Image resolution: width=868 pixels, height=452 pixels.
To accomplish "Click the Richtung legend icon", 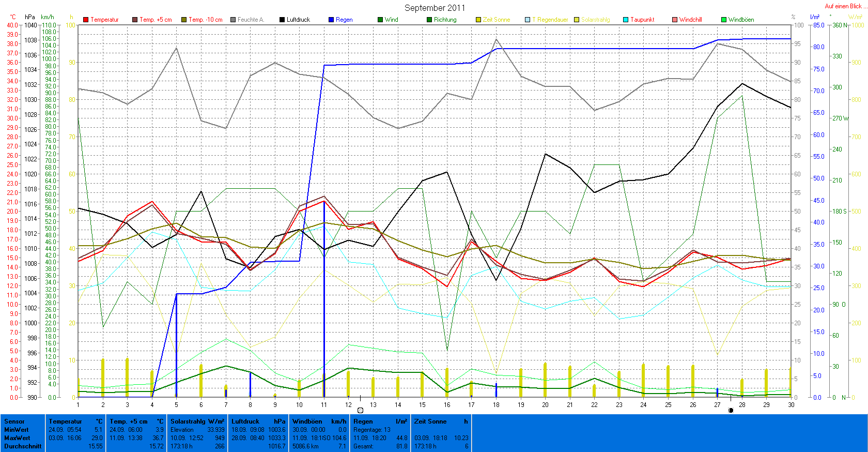I will [429, 20].
